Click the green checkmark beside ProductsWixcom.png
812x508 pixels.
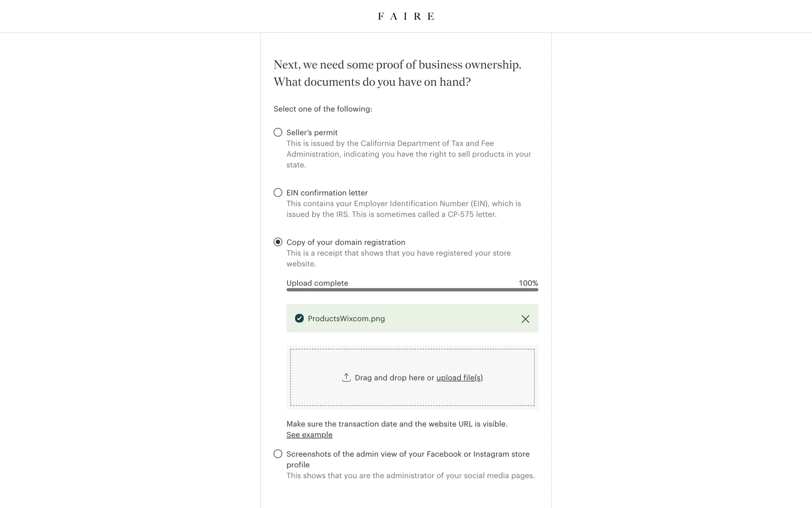click(299, 318)
